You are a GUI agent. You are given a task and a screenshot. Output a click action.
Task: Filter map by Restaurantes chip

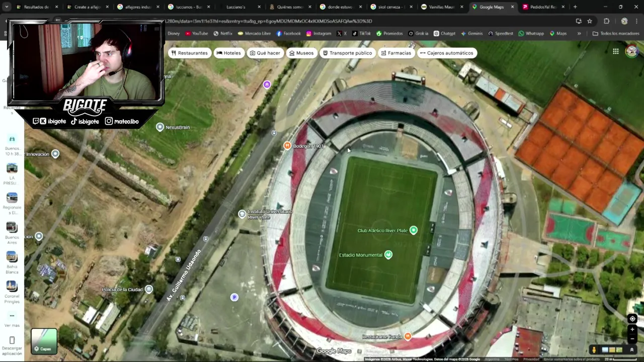coord(189,53)
